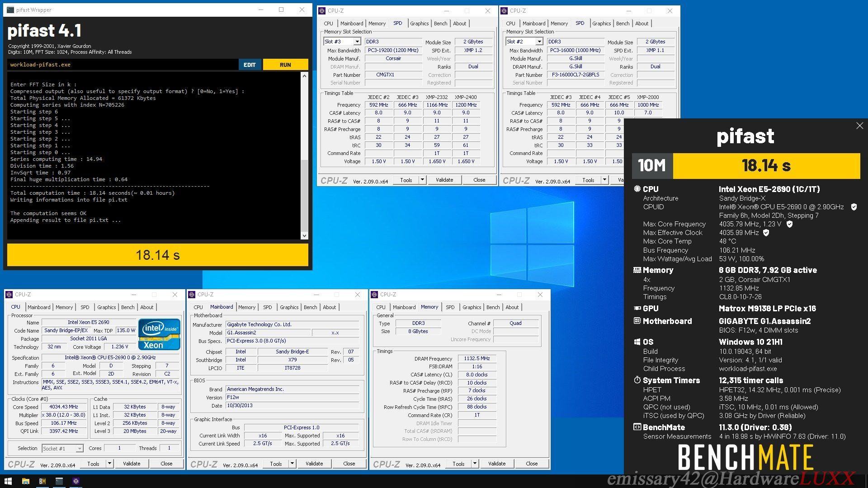This screenshot has width=868, height=488.
Task: Click Tools button in CPU window
Action: point(93,464)
